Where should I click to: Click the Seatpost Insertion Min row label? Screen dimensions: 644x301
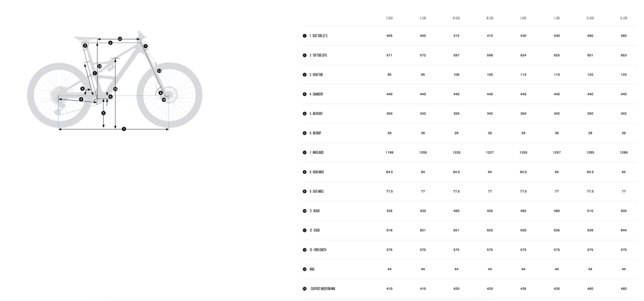pos(322,289)
